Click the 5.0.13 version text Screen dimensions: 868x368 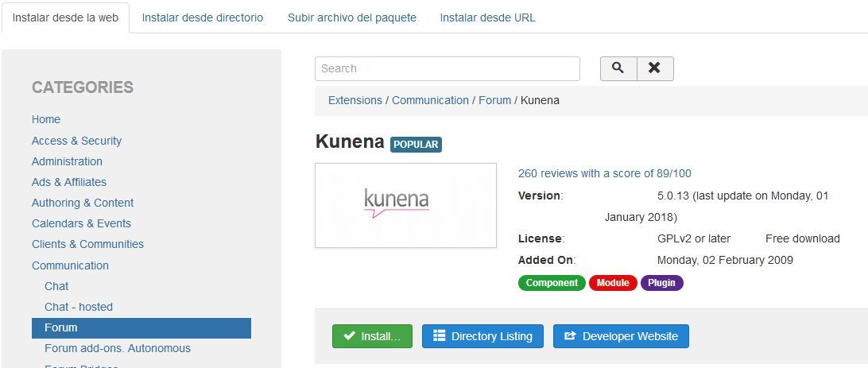674,196
